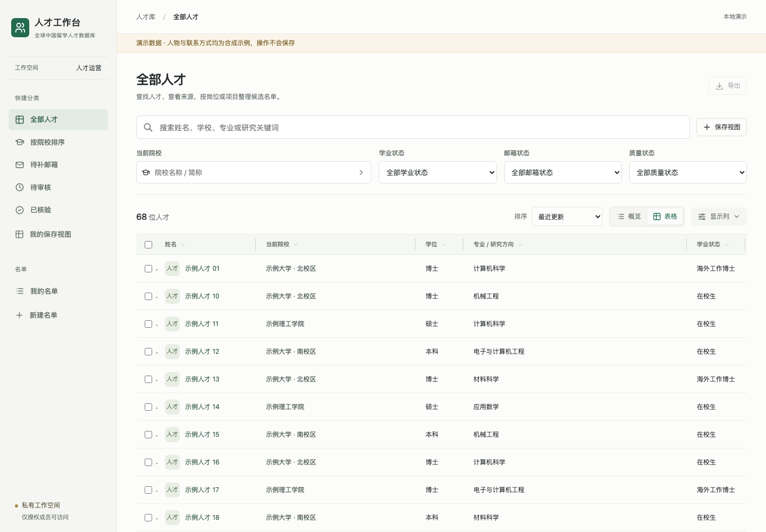Click the 人才工作台 logo icon

[20, 28]
